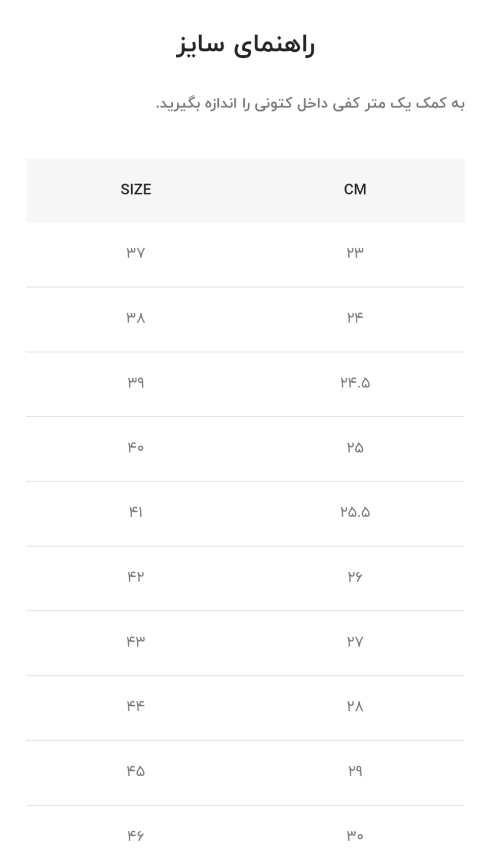Select size 45 in the SIZE column
Image resolution: width=497 pixels, height=868 pixels.
pos(136,771)
